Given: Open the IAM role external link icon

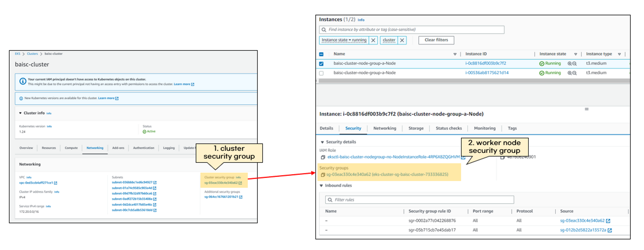Looking at the screenshot, I should click(x=463, y=157).
